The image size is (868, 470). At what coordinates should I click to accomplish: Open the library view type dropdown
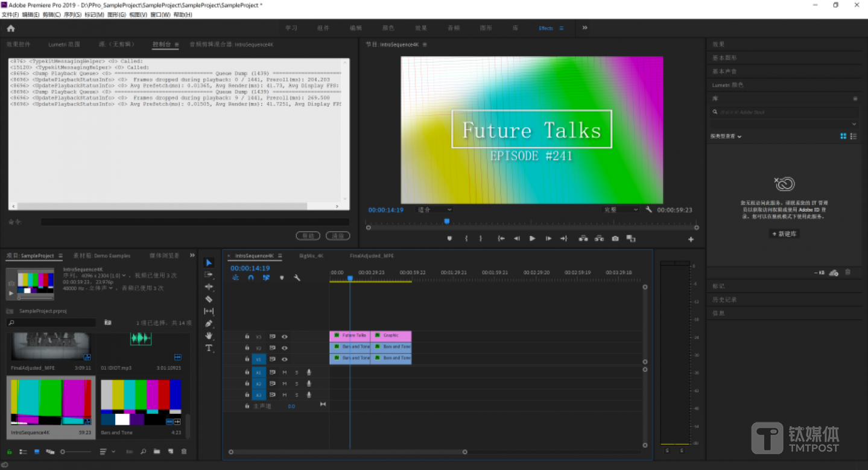point(726,136)
